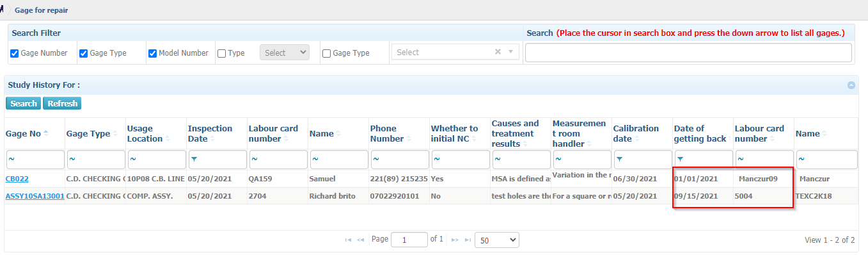The width and height of the screenshot is (868, 255).
Task: Go to the last results page
Action: click(468, 240)
